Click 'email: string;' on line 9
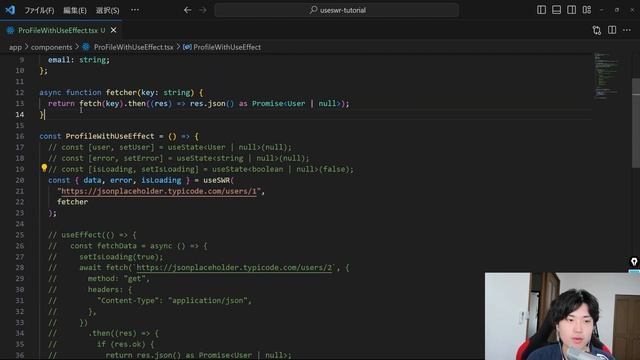Viewport: 640px width, 360px height. (x=79, y=60)
